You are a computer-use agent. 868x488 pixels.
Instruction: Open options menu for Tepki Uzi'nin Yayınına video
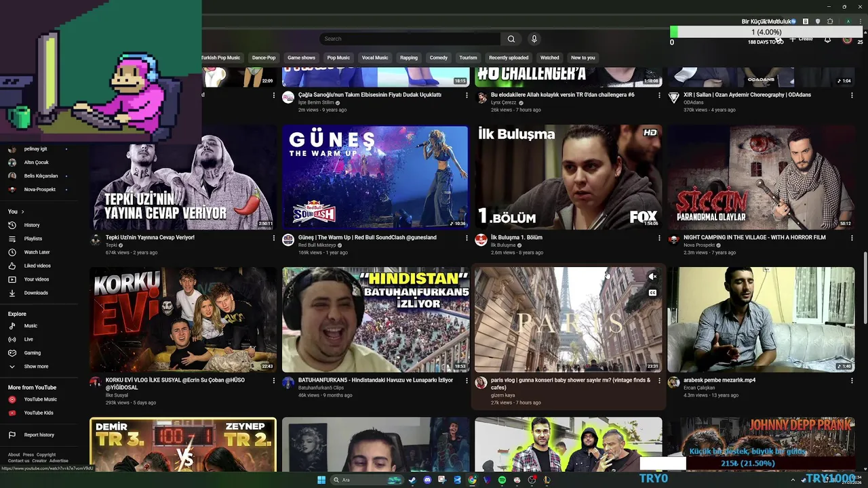(274, 238)
